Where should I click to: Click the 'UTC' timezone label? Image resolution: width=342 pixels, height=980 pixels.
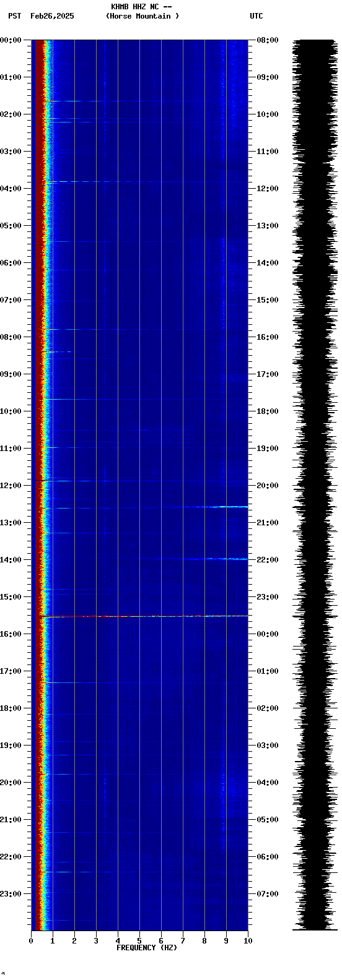tap(256, 16)
